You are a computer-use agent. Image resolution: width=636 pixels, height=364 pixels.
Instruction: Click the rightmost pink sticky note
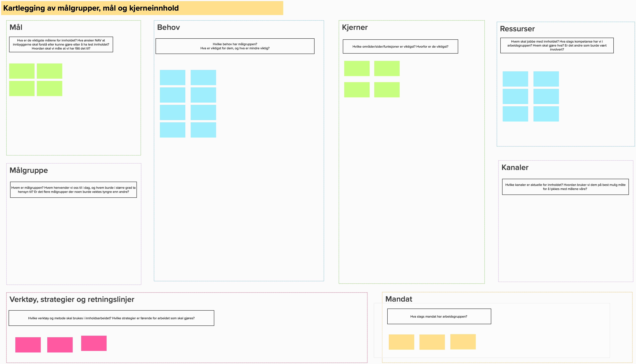click(x=94, y=343)
